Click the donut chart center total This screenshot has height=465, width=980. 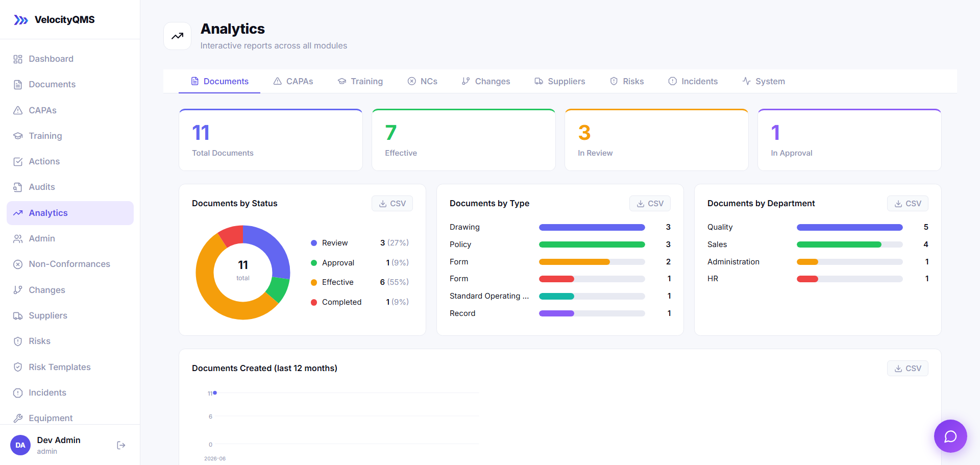[243, 270]
